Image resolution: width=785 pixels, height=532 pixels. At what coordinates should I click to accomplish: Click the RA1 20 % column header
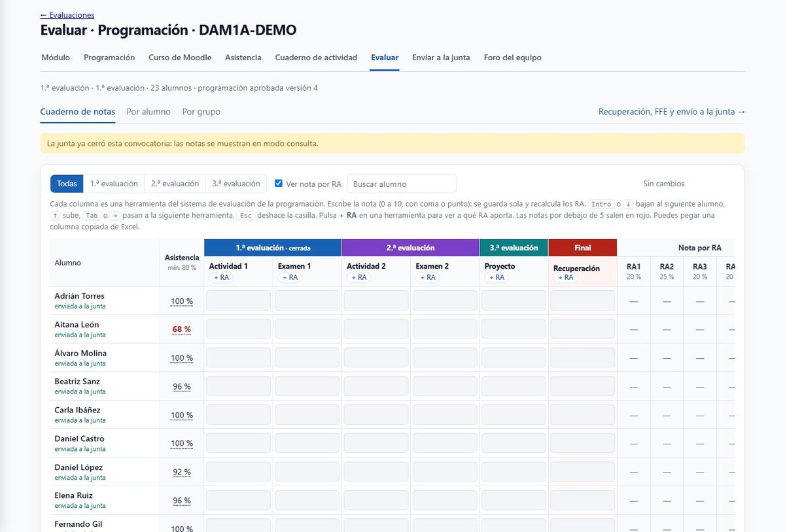click(634, 271)
